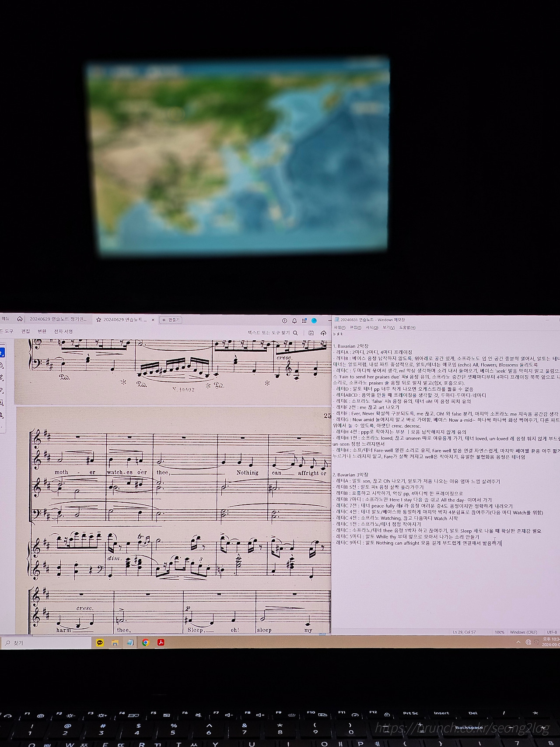
Task: Switch to the first 20240629 연습노트 정기연 tab
Action: (x=58, y=320)
